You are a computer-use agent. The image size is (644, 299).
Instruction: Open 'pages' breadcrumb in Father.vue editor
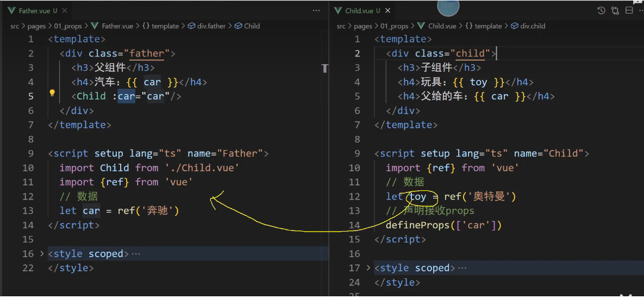tap(36, 26)
